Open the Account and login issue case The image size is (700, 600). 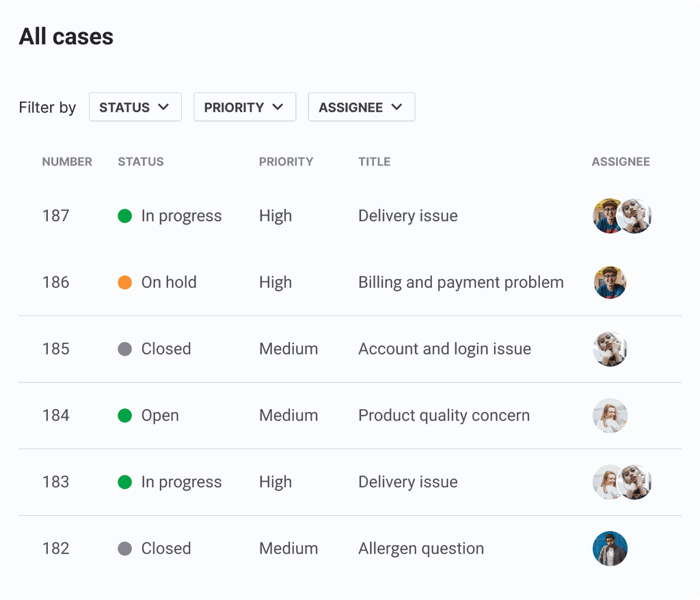pos(444,349)
